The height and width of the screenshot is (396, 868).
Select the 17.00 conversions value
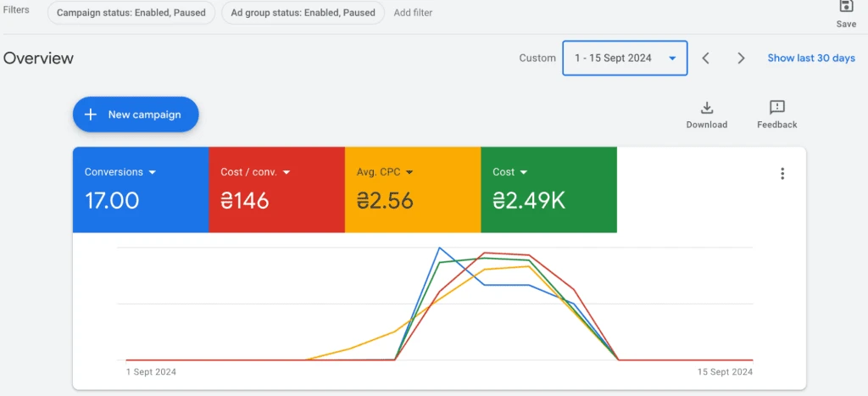pos(112,200)
